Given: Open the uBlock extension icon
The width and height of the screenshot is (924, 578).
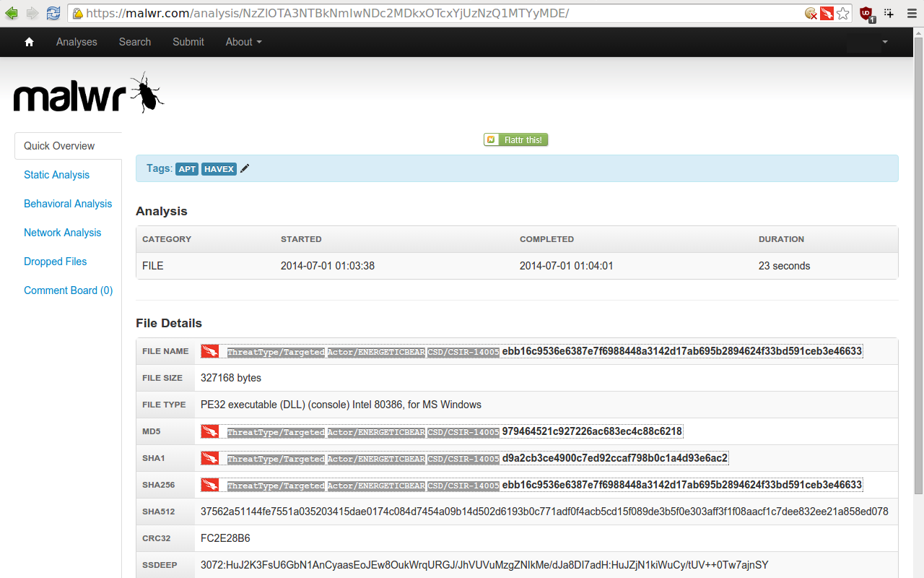Looking at the screenshot, I should click(x=866, y=14).
